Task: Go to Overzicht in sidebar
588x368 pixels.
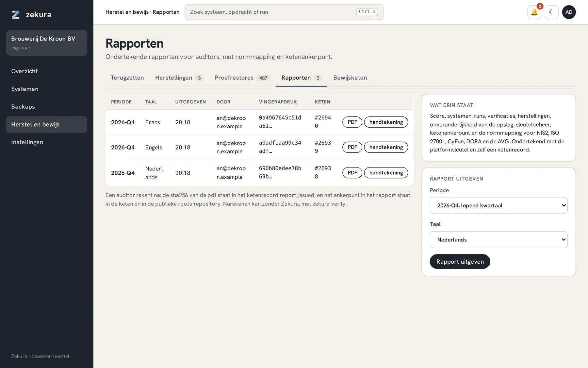Action: pyautogui.click(x=47, y=71)
